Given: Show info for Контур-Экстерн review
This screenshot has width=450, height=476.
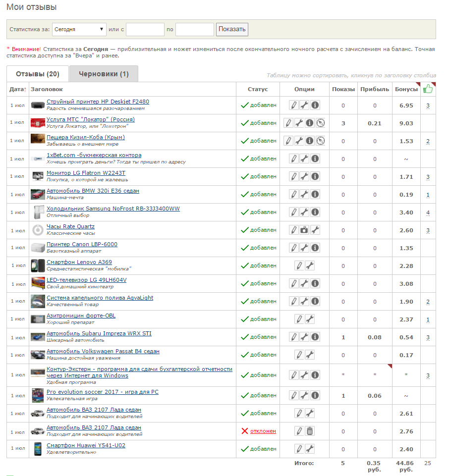Looking at the screenshot, I should pos(315,375).
